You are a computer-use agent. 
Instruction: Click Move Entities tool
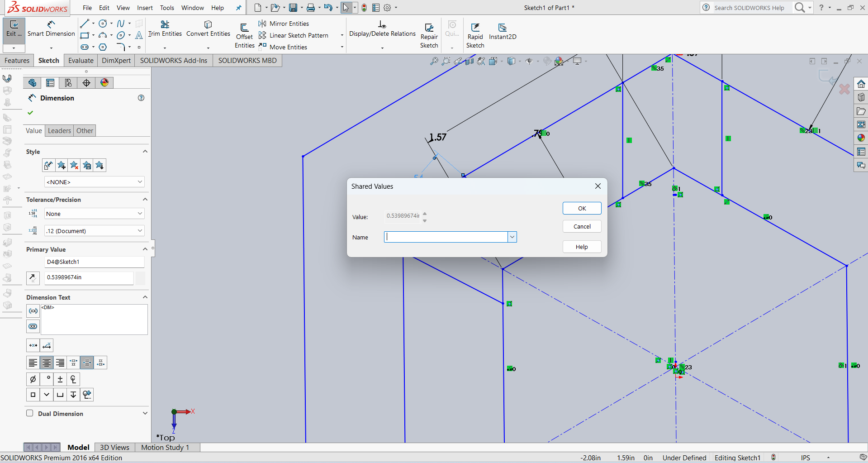pyautogui.click(x=283, y=47)
